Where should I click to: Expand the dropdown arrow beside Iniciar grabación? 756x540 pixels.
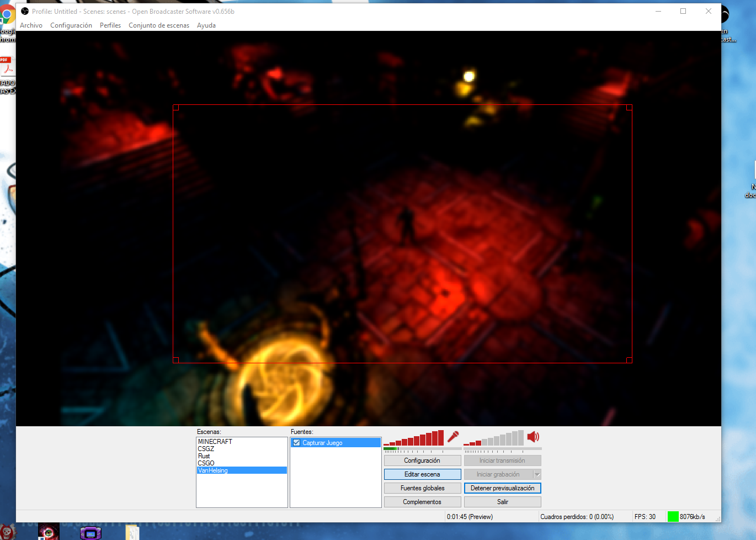coord(537,474)
